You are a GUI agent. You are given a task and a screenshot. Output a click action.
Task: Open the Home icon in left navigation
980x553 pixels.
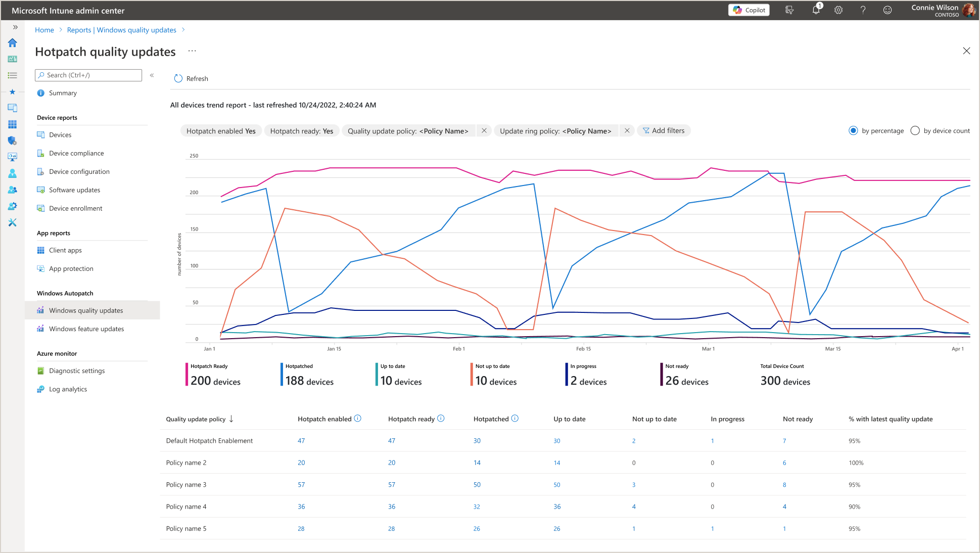pos(12,43)
